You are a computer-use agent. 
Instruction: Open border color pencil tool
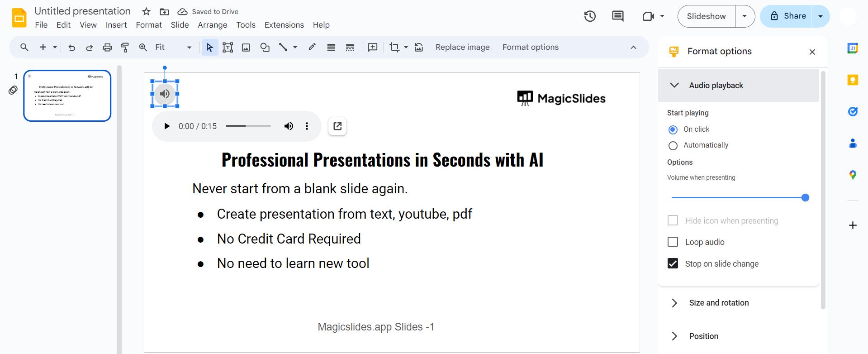click(312, 47)
